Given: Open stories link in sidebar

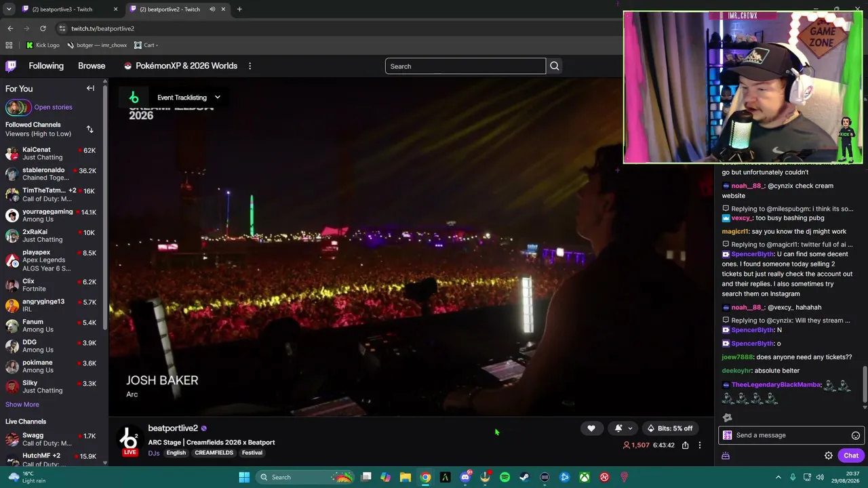Looking at the screenshot, I should tap(53, 107).
